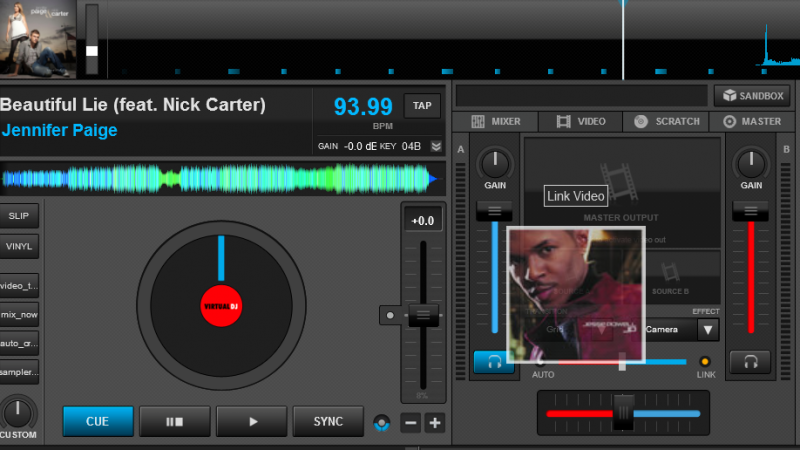Click the jog wheel VirtualDJ center label
Viewport: 800px width, 450px height.
[x=221, y=306]
